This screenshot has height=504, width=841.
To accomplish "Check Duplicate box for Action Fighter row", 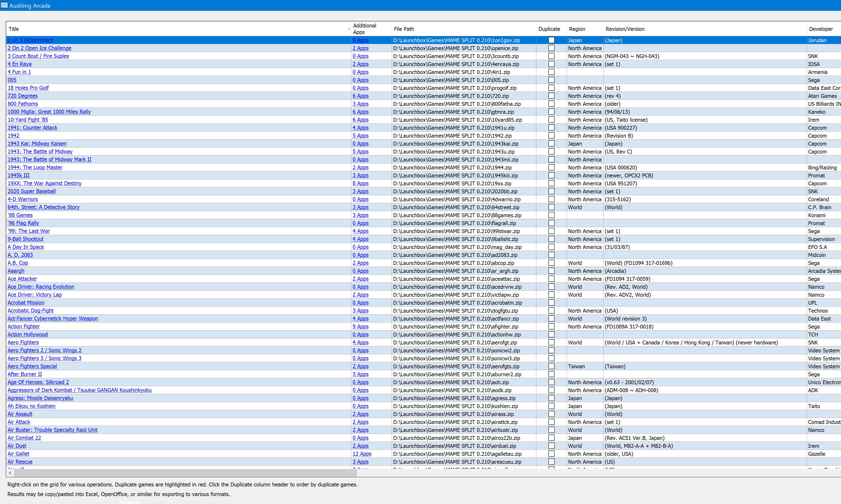I will 551,326.
